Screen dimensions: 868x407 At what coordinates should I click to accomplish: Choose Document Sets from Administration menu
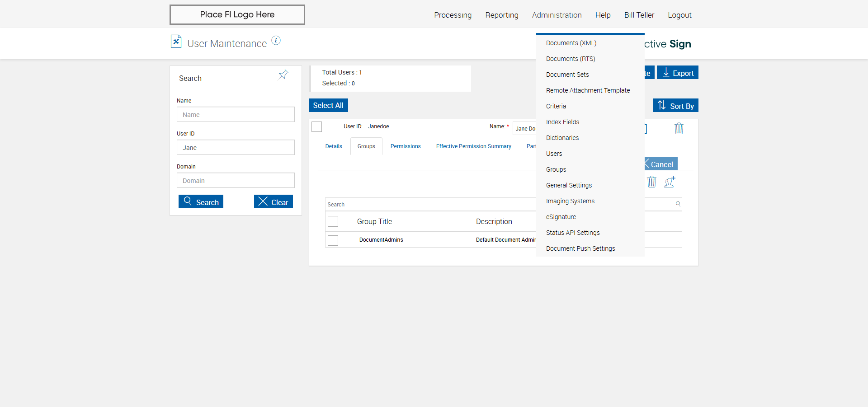pyautogui.click(x=567, y=75)
